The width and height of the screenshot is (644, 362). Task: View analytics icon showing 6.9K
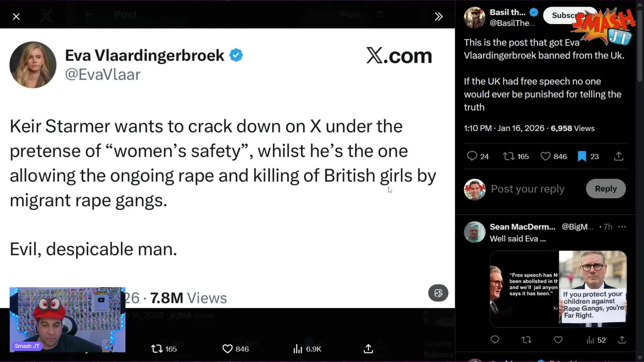tap(298, 348)
